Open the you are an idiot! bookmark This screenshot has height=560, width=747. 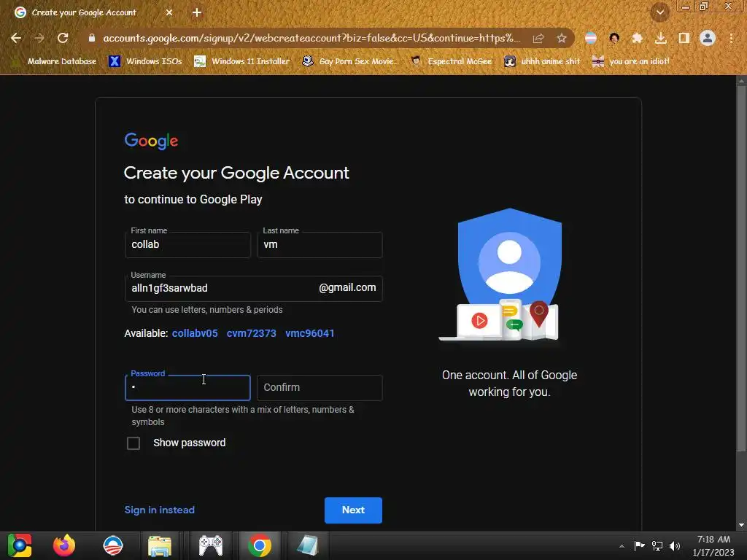(x=631, y=61)
